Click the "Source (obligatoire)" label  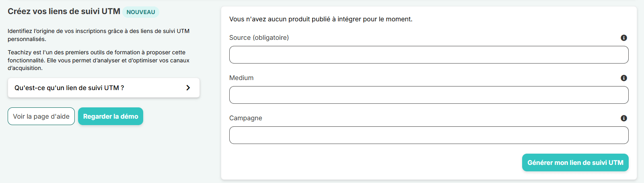coord(259,38)
